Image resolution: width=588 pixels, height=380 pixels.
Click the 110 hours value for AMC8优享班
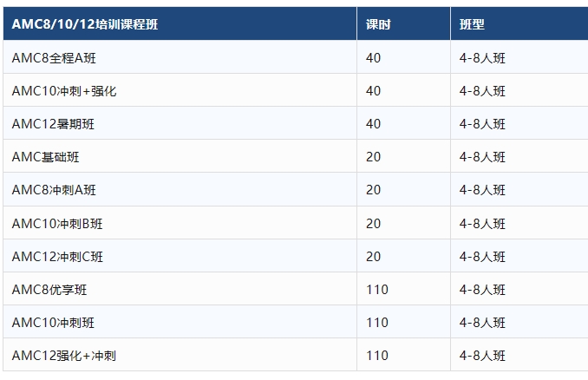point(377,290)
